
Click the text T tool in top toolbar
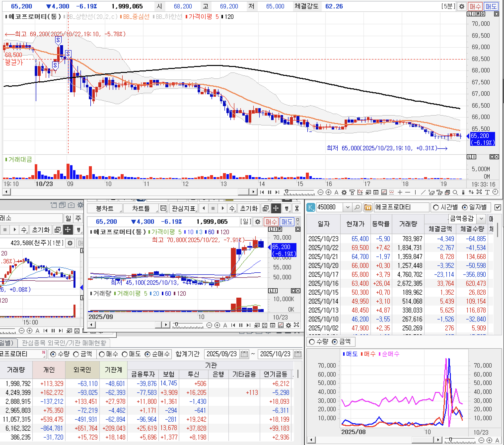click(487, 192)
